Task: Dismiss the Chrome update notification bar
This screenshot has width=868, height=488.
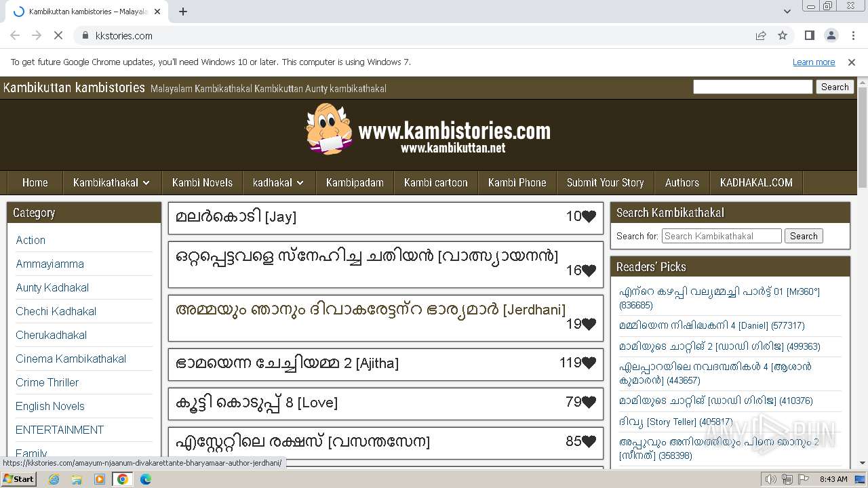Action: (852, 62)
